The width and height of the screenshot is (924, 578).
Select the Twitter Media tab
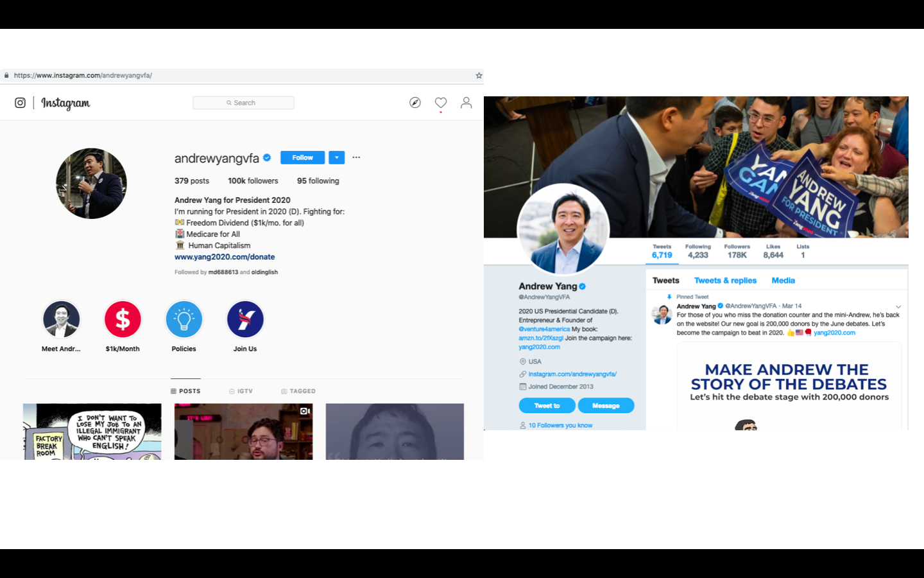(783, 281)
